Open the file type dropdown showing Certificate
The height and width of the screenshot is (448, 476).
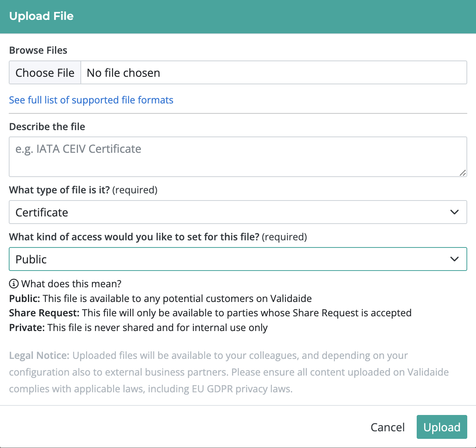[x=238, y=212]
